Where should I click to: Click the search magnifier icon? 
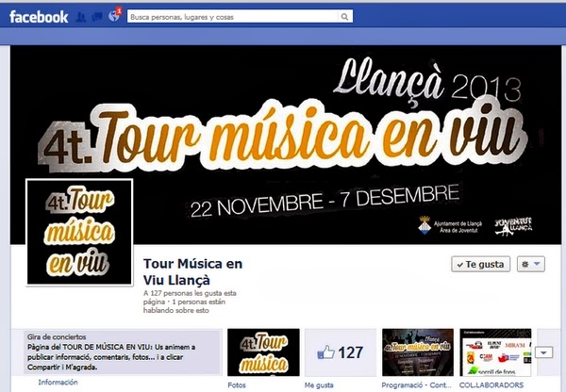[344, 17]
